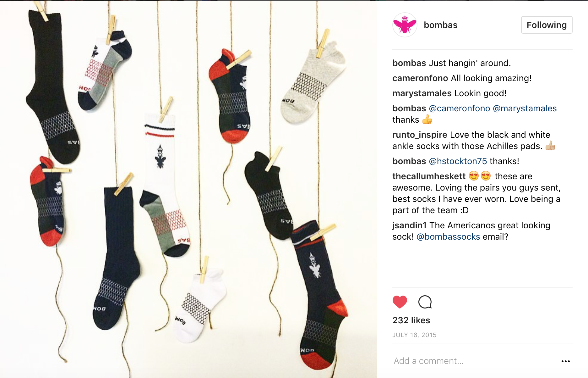Open marystamales commenter profile
Image resolution: width=588 pixels, height=378 pixels.
(x=422, y=93)
